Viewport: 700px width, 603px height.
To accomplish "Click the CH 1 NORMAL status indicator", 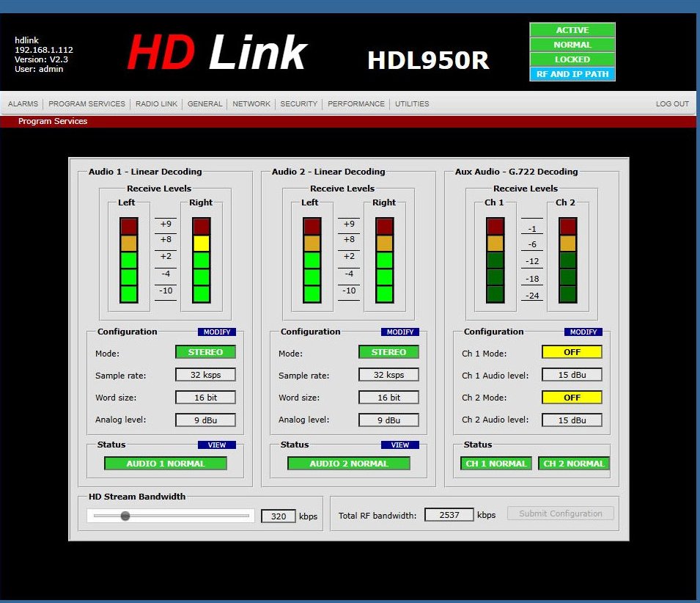I will pyautogui.click(x=496, y=464).
